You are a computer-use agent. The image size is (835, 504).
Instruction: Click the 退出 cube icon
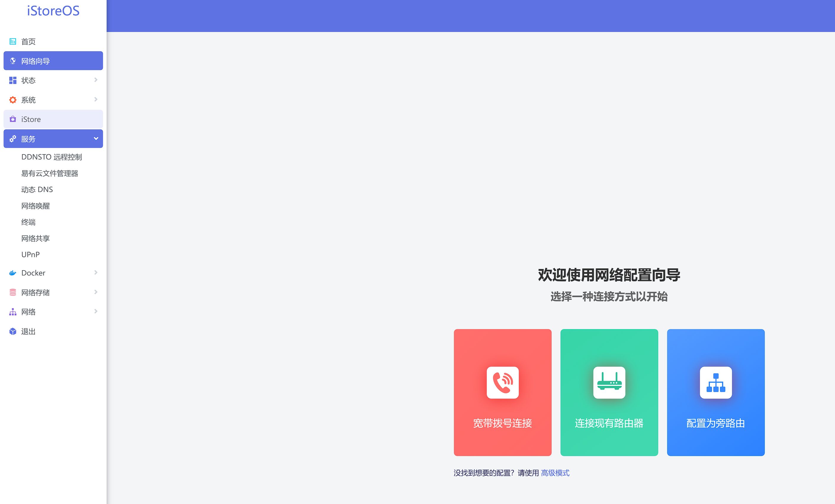click(x=13, y=331)
